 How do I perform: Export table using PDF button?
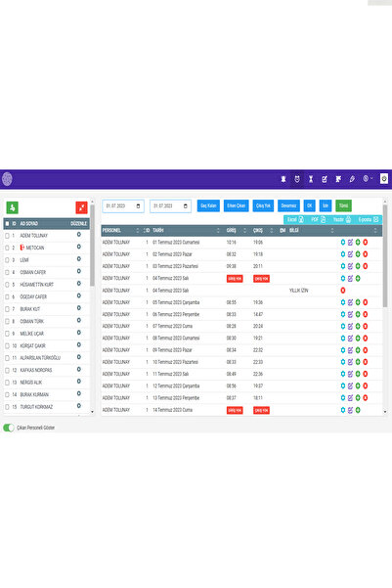[318, 220]
